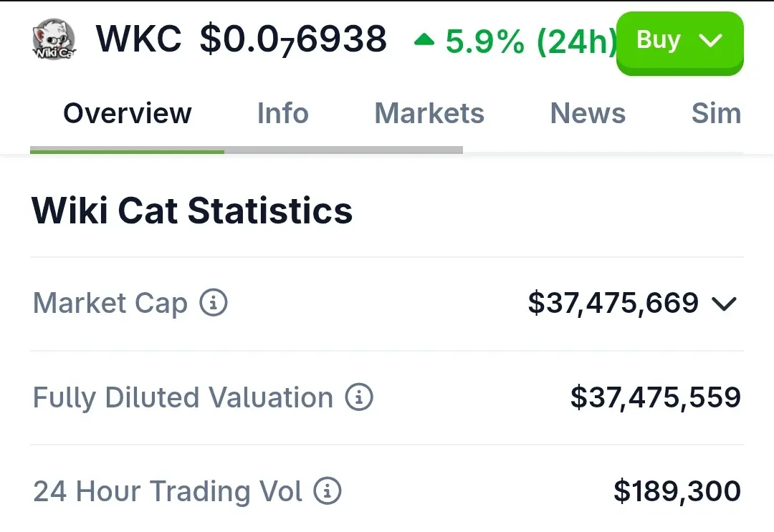
Task: Click the $189,300 trading volume value
Action: [x=677, y=491]
